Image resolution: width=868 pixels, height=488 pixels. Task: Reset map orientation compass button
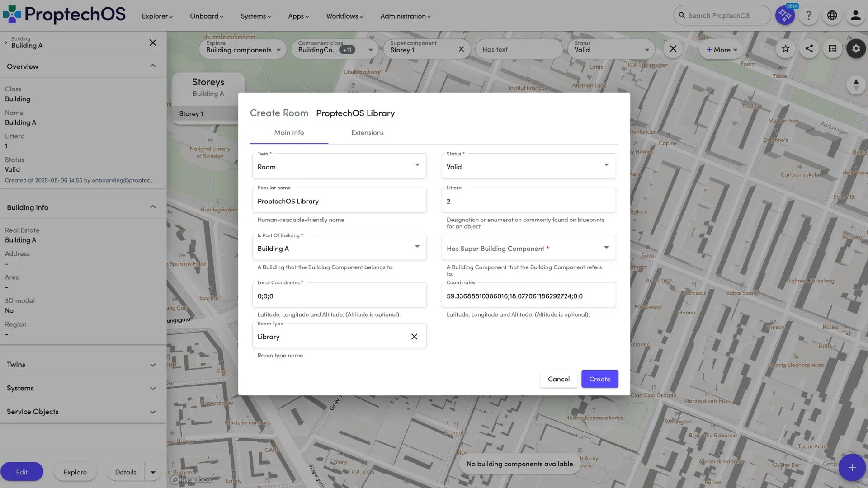click(856, 85)
